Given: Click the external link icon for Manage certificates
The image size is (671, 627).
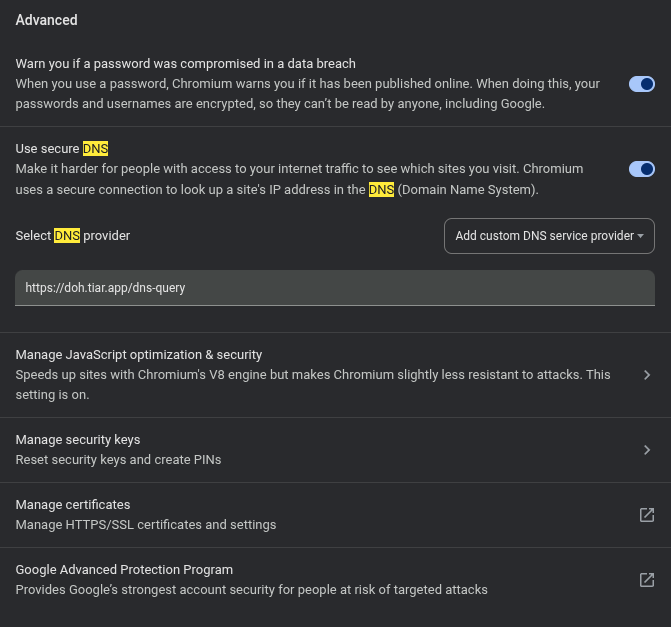Looking at the screenshot, I should 647,515.
